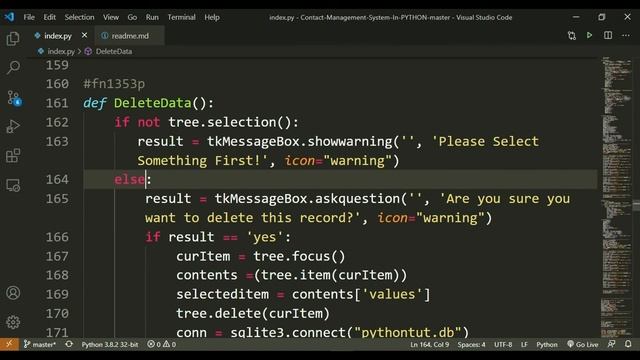Switch to the readme.md tab
Image resolution: width=640 pixels, height=360 pixels.
tap(130, 36)
